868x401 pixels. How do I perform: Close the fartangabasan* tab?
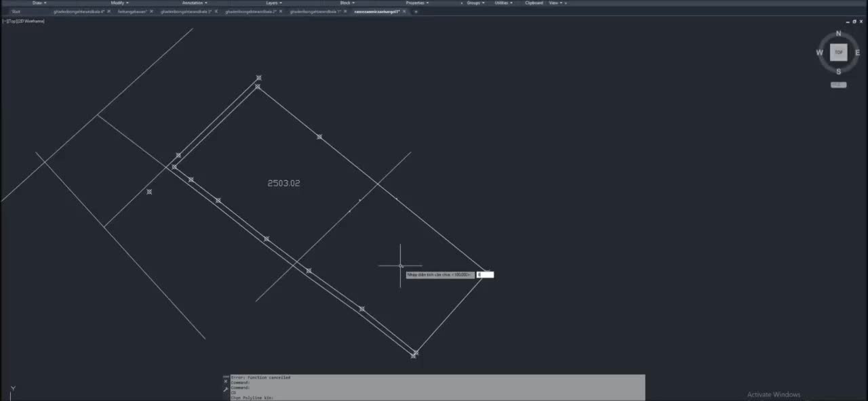point(151,12)
